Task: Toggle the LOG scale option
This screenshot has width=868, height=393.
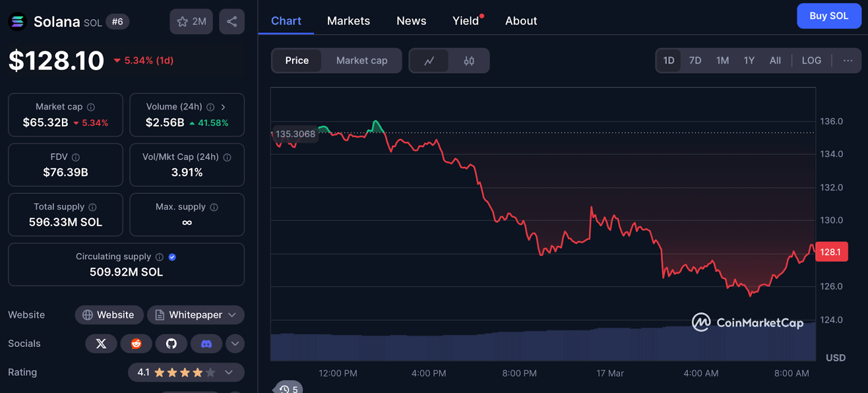Action: (x=811, y=61)
